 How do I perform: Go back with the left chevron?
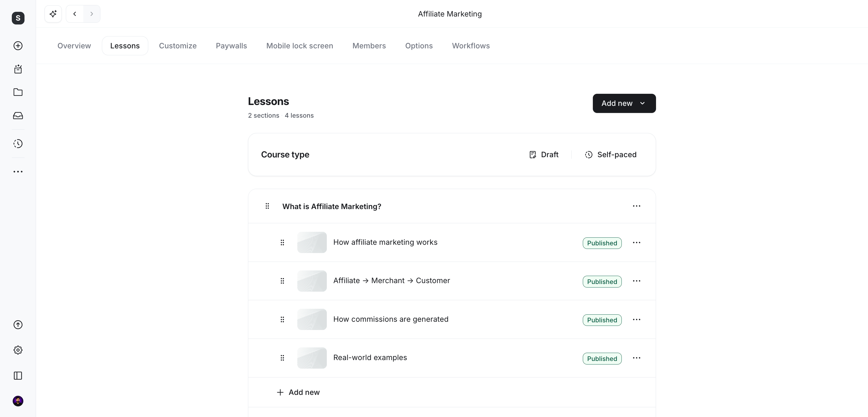tap(74, 14)
